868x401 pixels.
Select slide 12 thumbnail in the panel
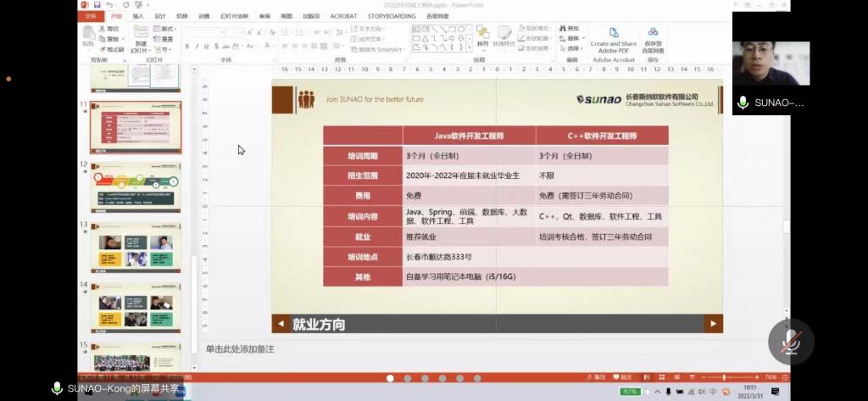click(x=136, y=187)
